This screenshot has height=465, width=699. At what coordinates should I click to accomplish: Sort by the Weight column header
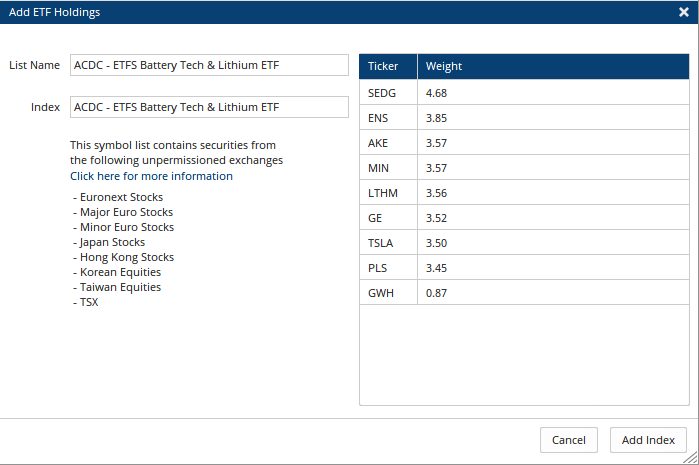553,66
